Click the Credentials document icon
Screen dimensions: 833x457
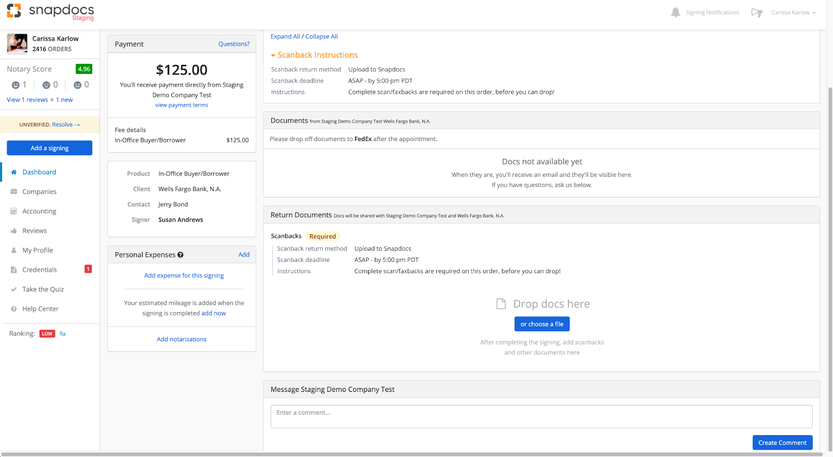point(14,270)
